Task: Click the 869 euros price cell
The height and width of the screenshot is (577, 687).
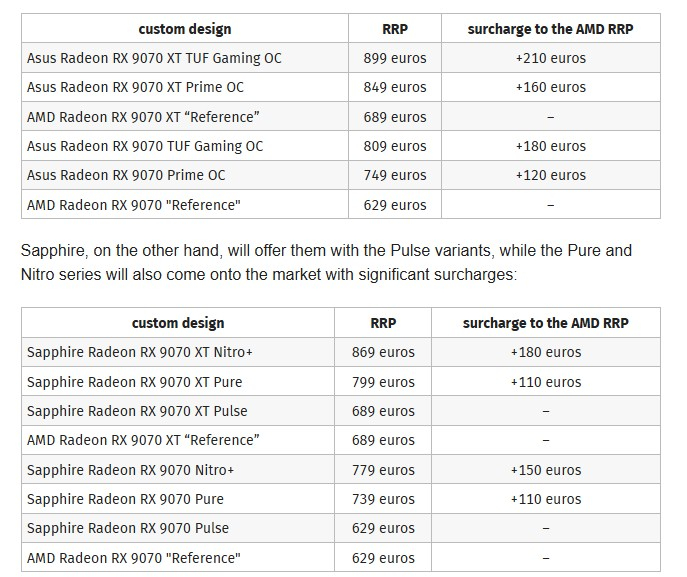Action: 383,352
